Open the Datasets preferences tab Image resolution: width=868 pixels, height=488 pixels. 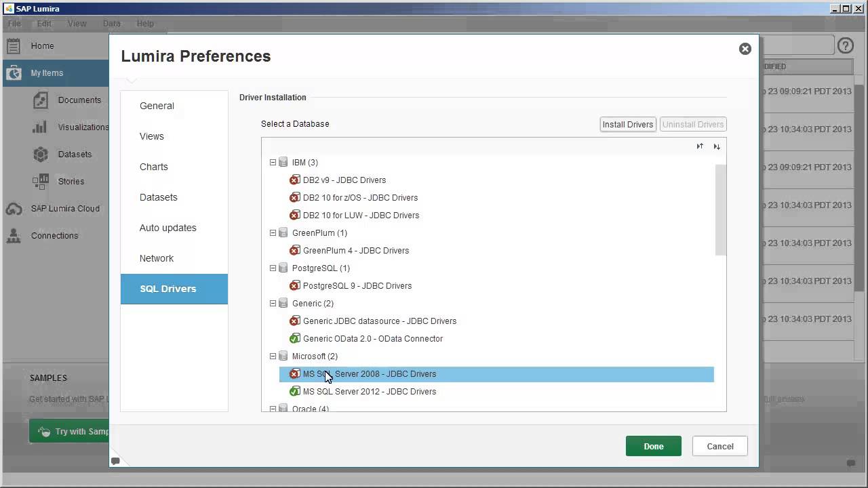(x=174, y=197)
